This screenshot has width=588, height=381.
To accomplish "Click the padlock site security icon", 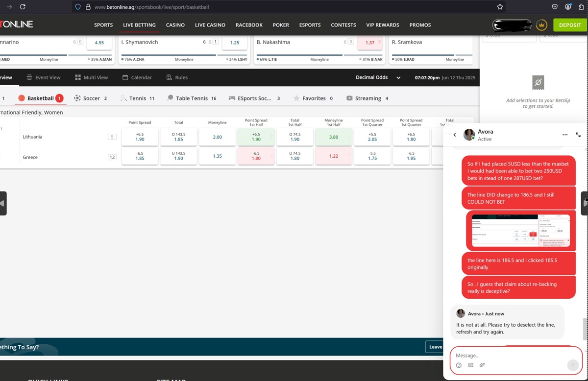I will coord(88,7).
